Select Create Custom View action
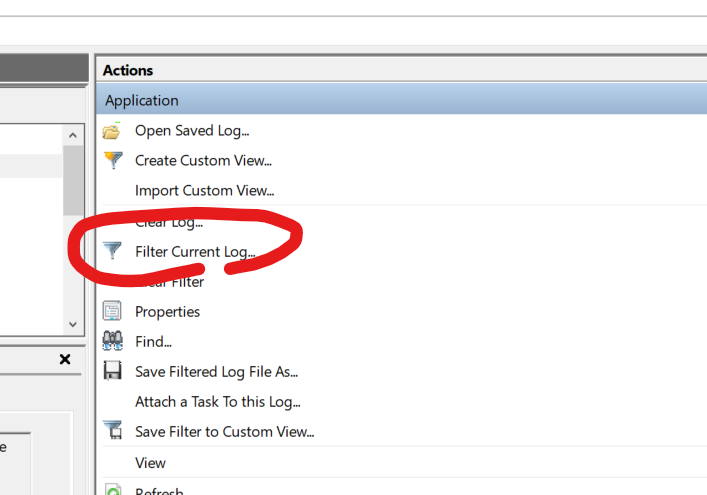The height and width of the screenshot is (495, 707). tap(203, 160)
